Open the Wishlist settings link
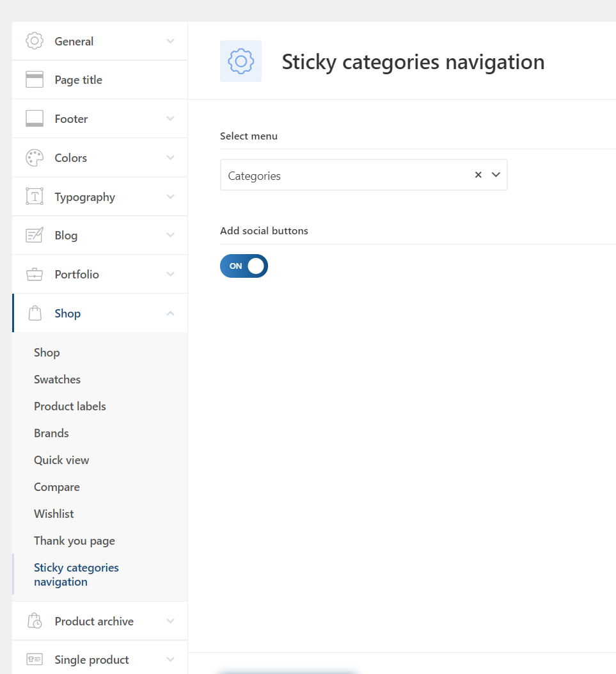Image resolution: width=616 pixels, height=674 pixels. coord(54,514)
